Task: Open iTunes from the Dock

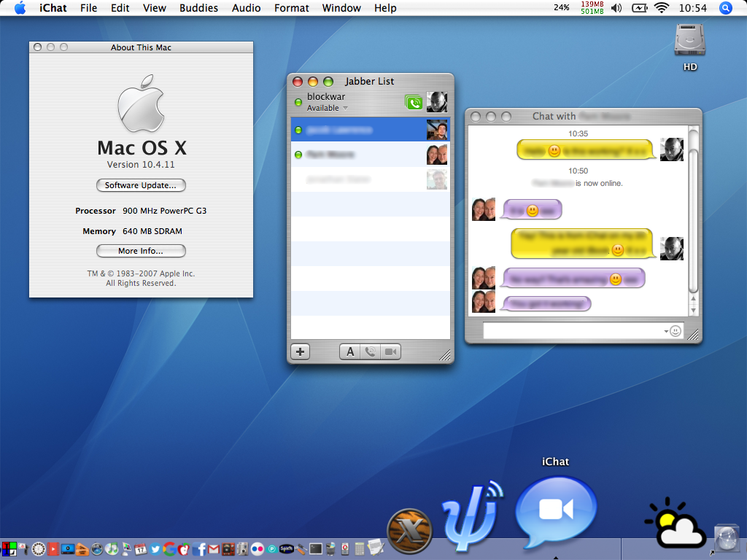Action: (x=112, y=549)
